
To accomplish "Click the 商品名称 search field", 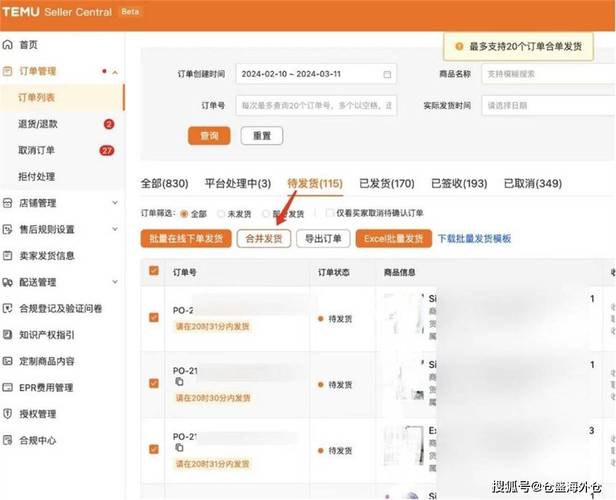I will (548, 74).
